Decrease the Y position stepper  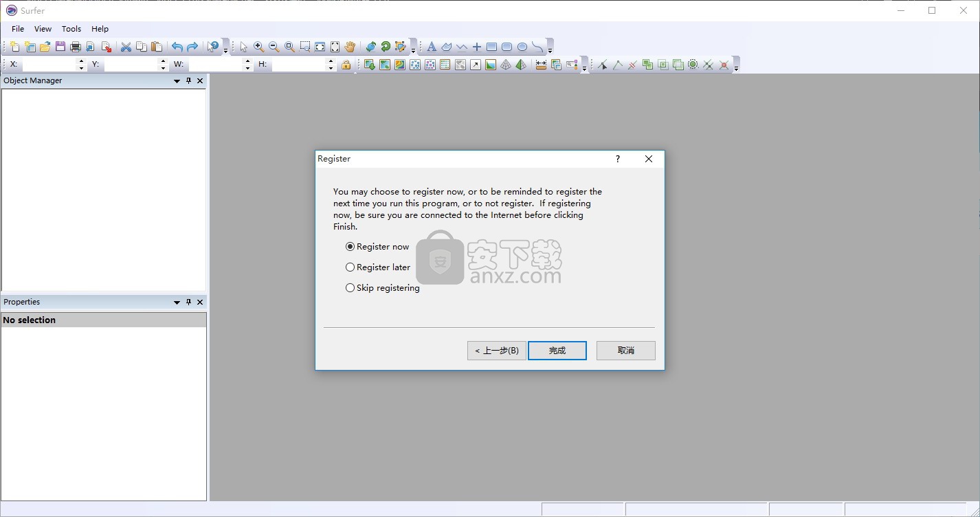click(x=164, y=68)
